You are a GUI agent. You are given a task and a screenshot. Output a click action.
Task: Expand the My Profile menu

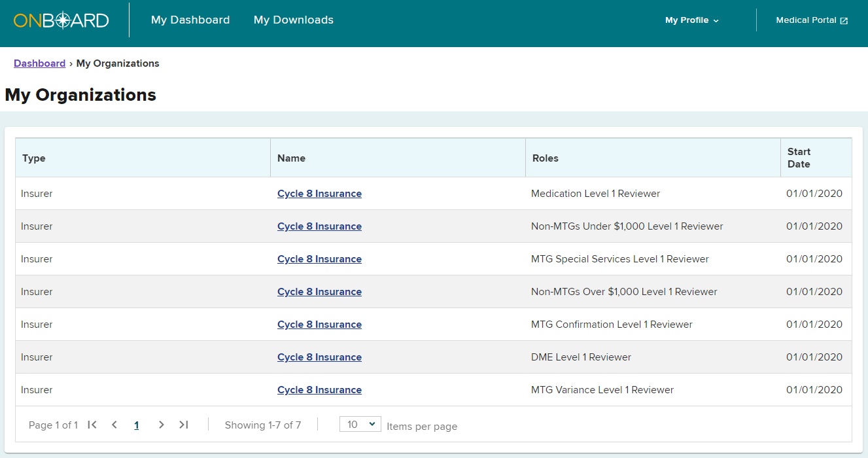point(691,20)
